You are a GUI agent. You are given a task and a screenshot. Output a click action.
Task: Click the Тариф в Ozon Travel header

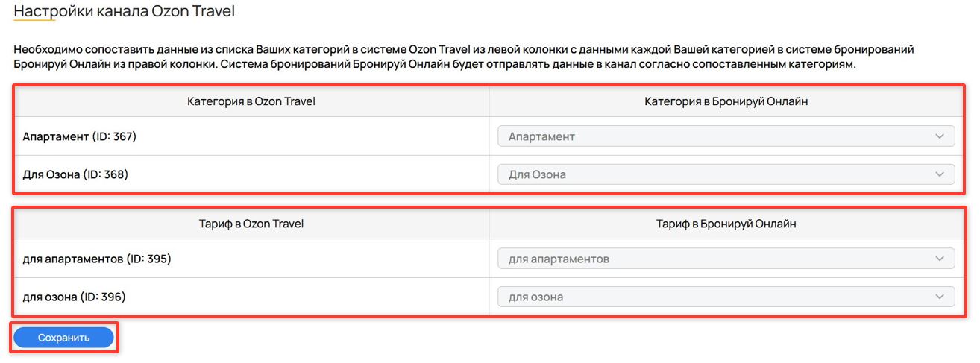(251, 223)
